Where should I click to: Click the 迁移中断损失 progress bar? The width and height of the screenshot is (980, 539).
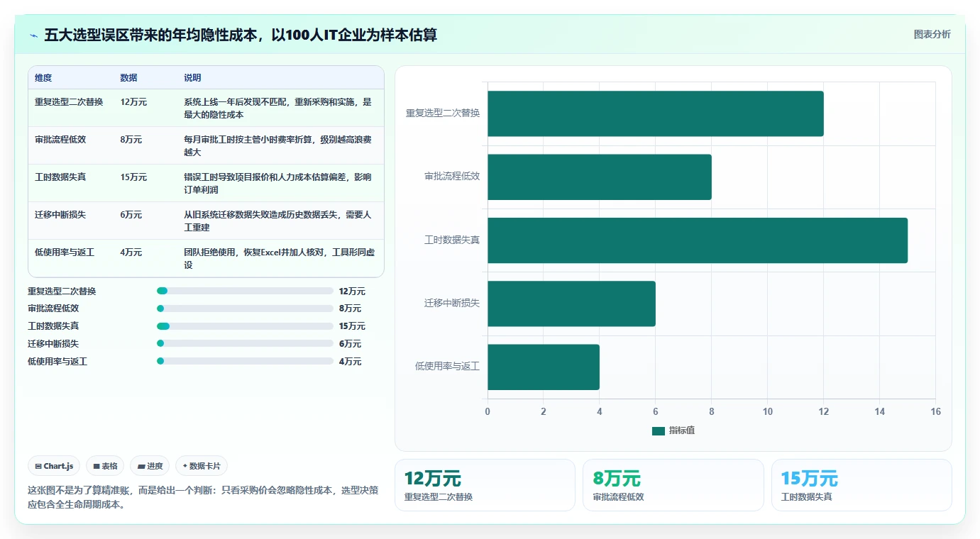click(245, 343)
